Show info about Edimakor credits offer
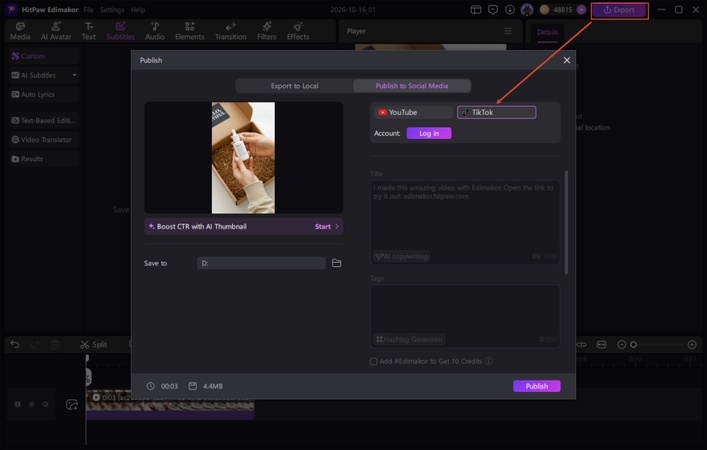Viewport: 707px width, 450px height. coord(489,361)
